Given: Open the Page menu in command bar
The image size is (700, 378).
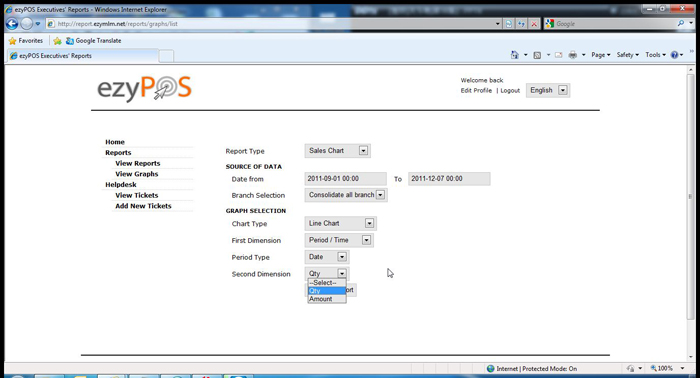Looking at the screenshot, I should [x=601, y=55].
